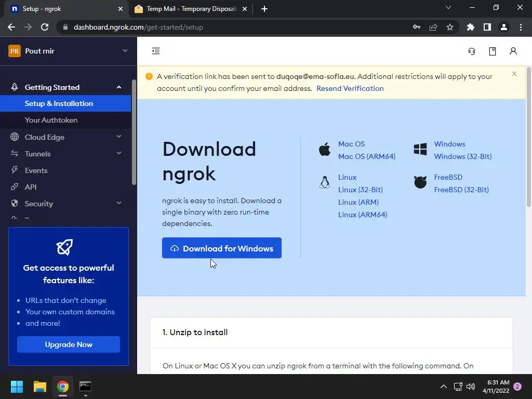Open the Chrome three-dot menu
Screen dimensions: 532x399
point(521,27)
